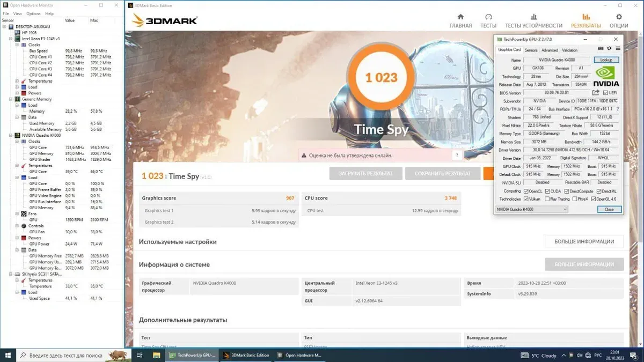644x362 pixels.
Task: Expand the CPU Powers tree node
Action: tap(17, 93)
